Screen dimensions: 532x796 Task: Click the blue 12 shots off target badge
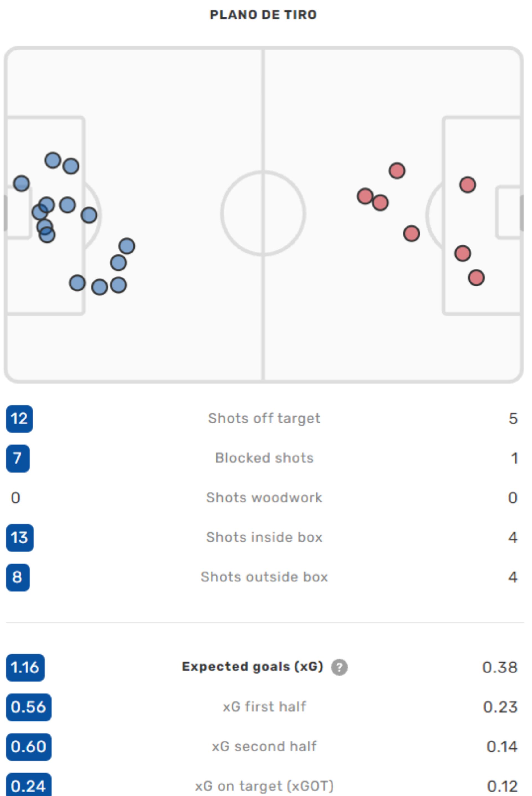click(x=19, y=419)
